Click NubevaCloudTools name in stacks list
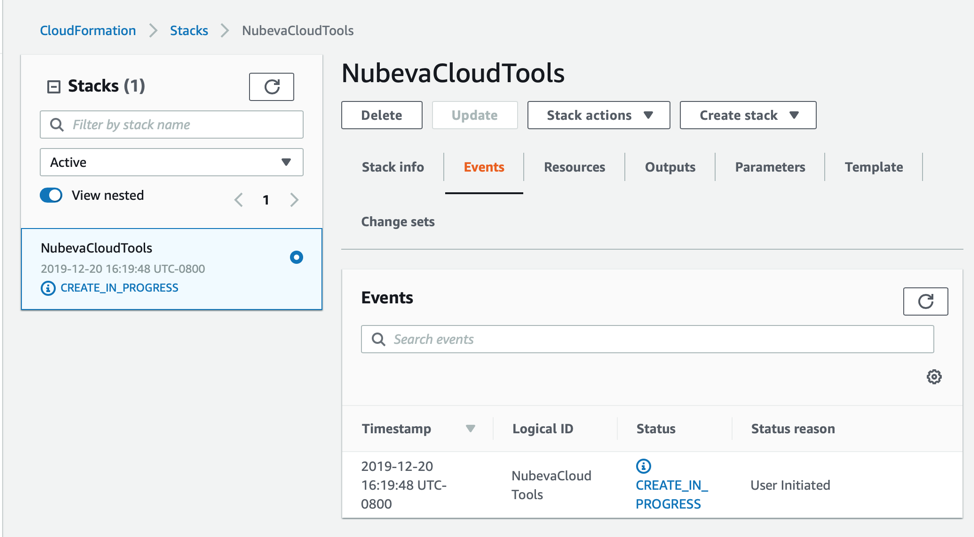Viewport: 974px width, 537px height. coord(96,248)
